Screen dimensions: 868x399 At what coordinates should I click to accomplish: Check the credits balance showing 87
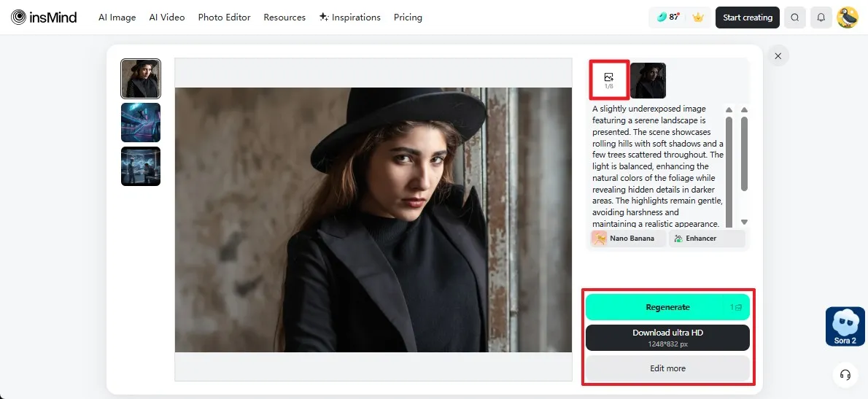pos(668,18)
